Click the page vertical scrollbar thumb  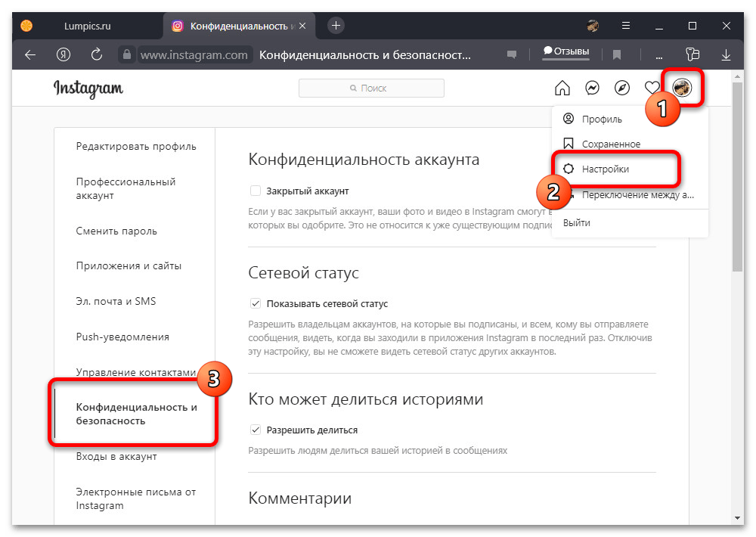(737, 176)
